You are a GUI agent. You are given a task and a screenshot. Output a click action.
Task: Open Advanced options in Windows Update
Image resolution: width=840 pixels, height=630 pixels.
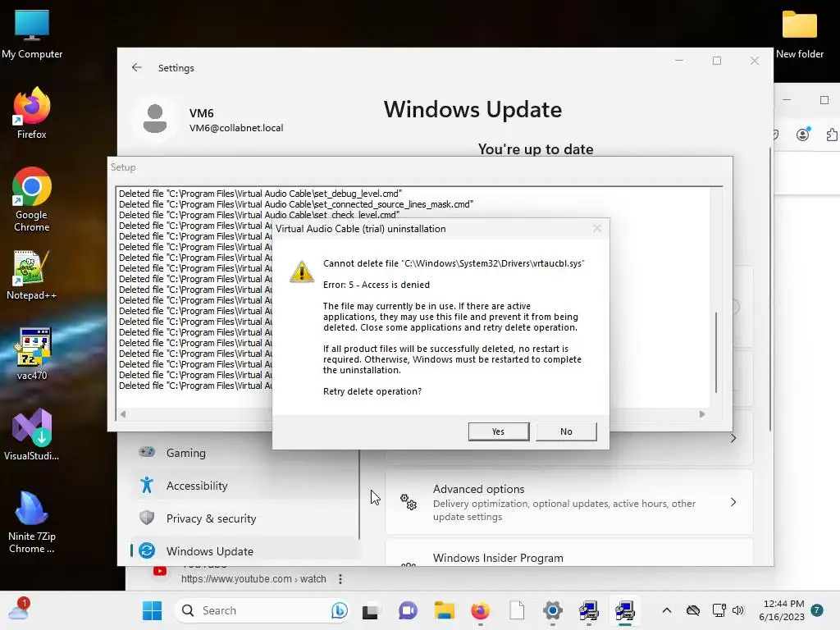569,502
